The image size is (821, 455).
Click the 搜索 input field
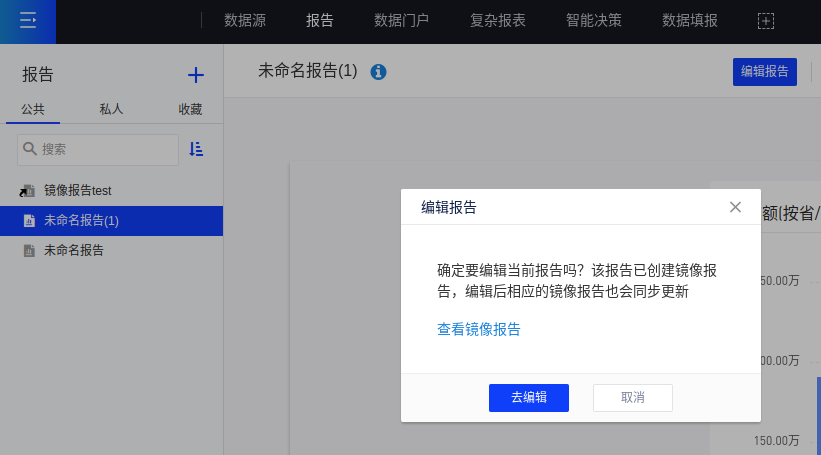click(105, 149)
